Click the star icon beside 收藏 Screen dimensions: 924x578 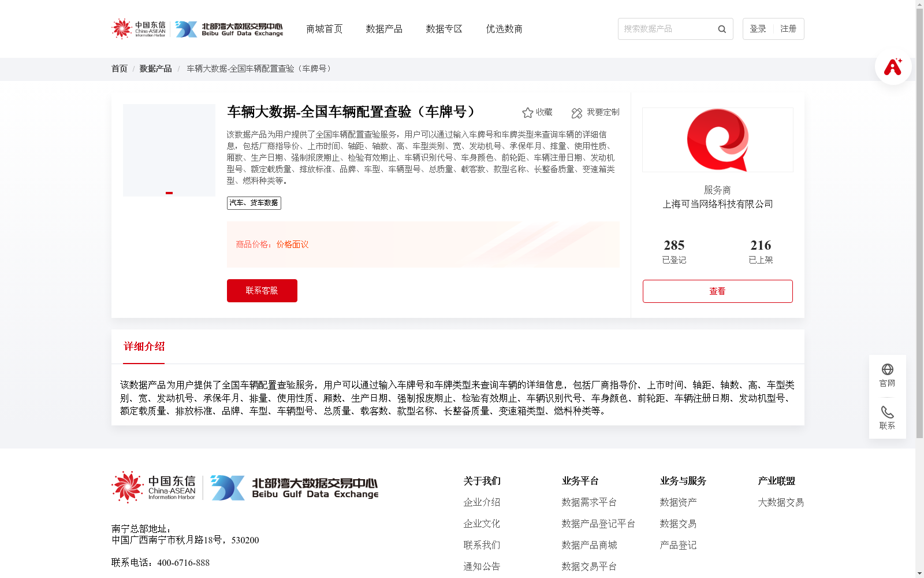[x=527, y=113]
